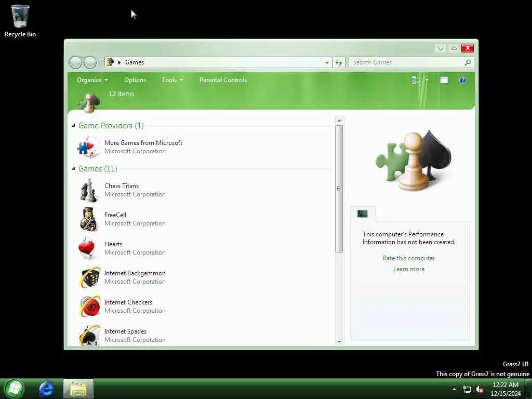Open the Recycle Bin desktop icon

pyautogui.click(x=20, y=21)
